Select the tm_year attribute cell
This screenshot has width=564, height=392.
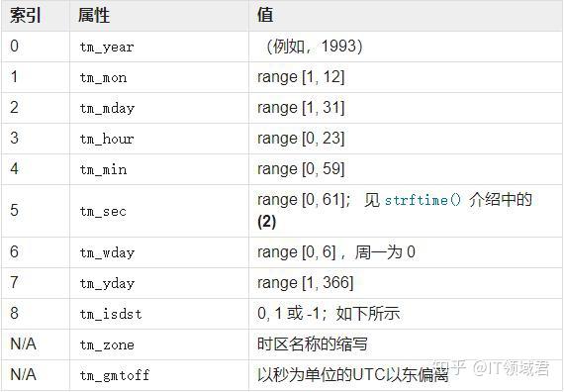[159, 47]
